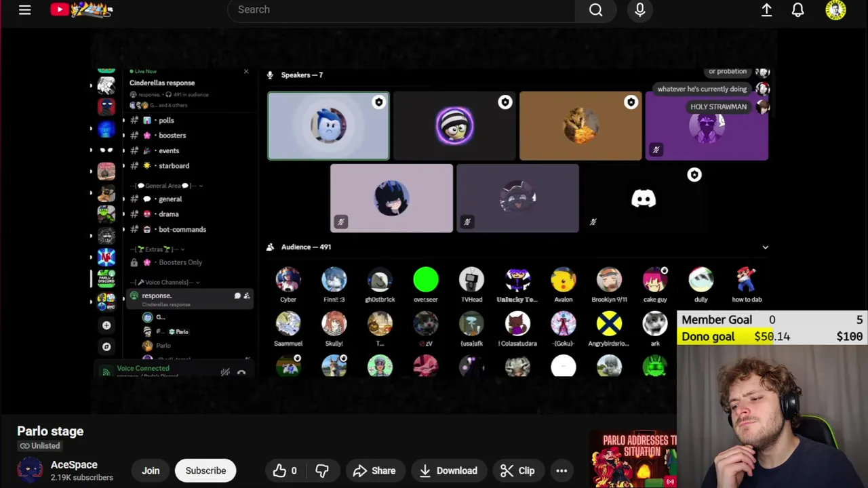Dislike the Parlo stage video
The width and height of the screenshot is (868, 488).
tap(322, 470)
